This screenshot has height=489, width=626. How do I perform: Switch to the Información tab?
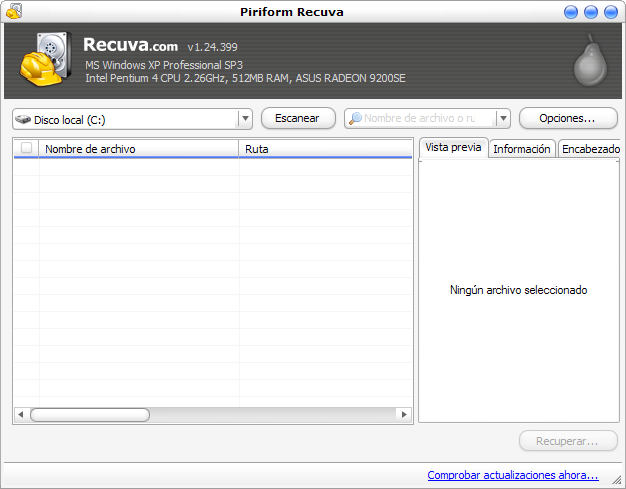tap(521, 149)
